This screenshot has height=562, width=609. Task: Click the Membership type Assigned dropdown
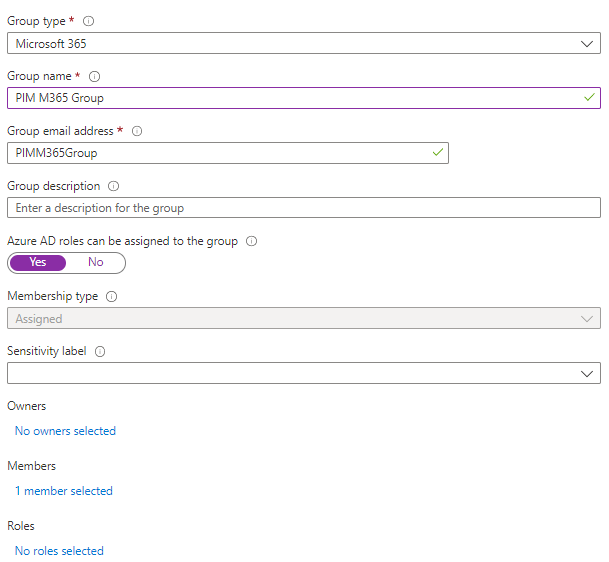coord(303,319)
